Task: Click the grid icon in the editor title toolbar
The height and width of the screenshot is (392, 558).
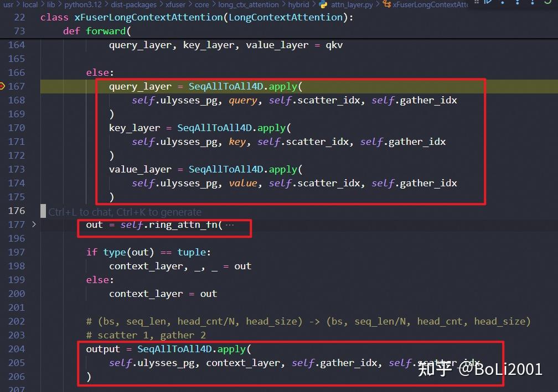Action: click(476, 3)
